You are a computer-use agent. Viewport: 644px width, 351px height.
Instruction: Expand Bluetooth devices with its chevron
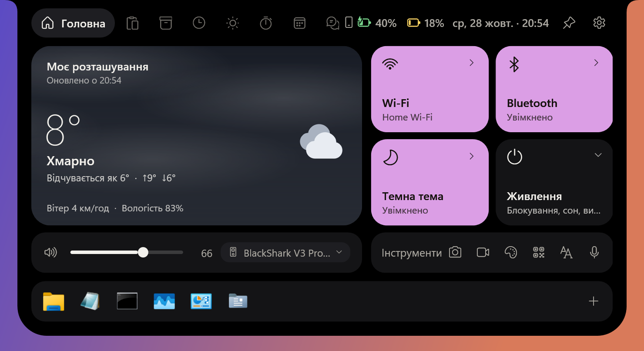pyautogui.click(x=596, y=63)
